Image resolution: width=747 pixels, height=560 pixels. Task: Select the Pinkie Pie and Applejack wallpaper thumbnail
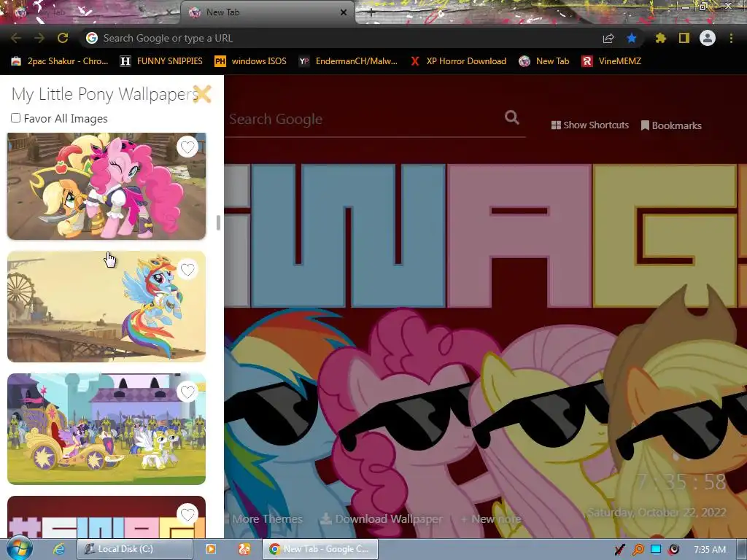click(x=107, y=186)
